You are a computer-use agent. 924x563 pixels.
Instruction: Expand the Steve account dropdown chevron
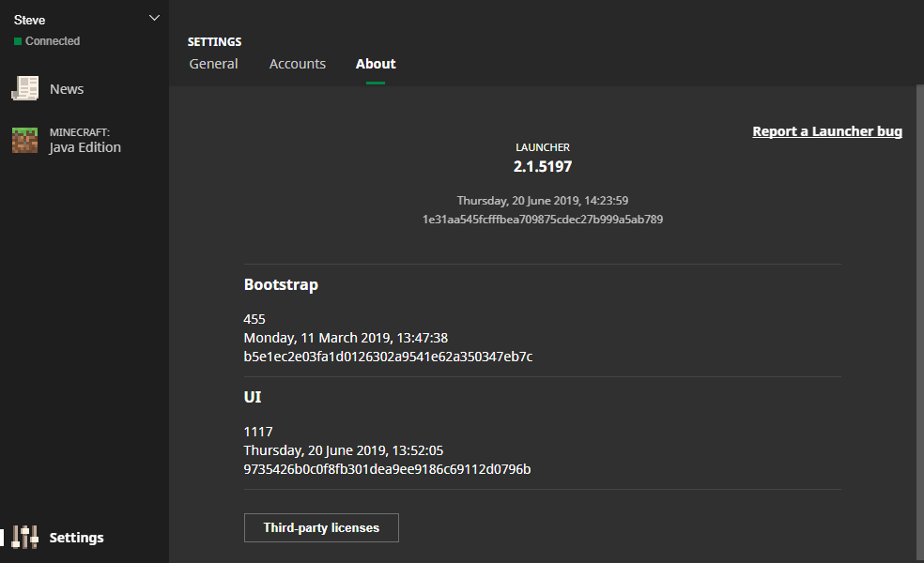point(155,19)
